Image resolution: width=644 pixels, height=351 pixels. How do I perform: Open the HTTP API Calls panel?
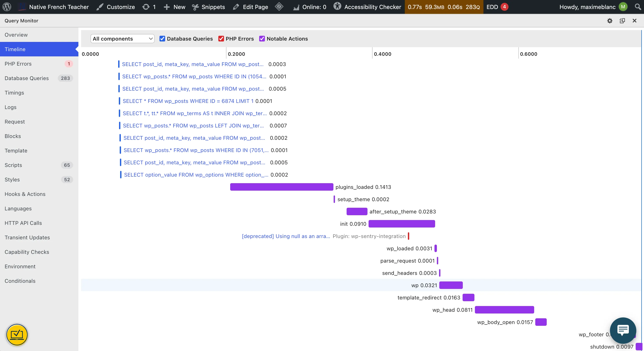(39, 223)
